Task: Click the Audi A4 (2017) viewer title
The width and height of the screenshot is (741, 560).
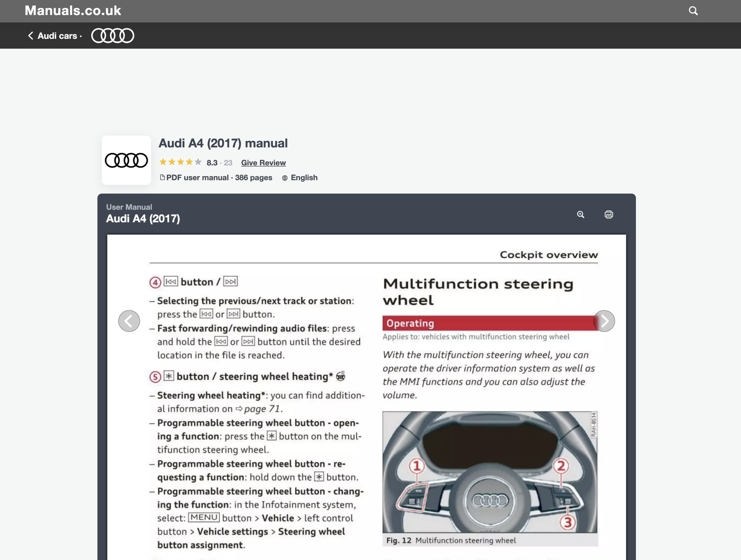Action: [x=143, y=218]
